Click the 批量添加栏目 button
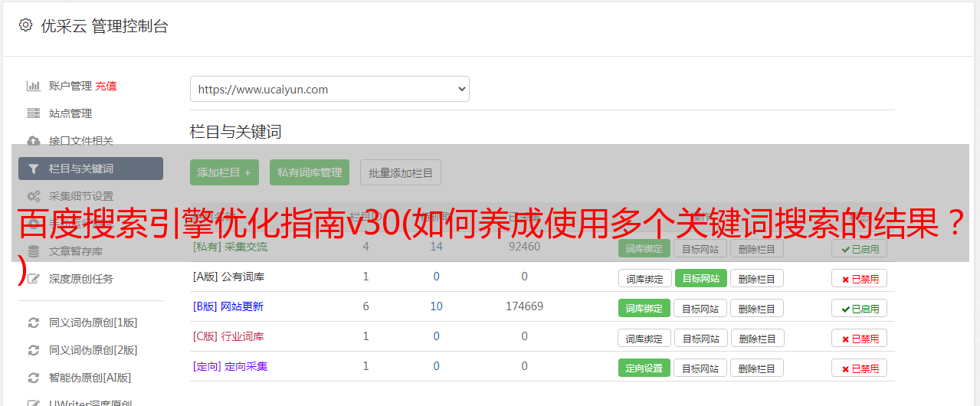The image size is (980, 406). tap(401, 172)
